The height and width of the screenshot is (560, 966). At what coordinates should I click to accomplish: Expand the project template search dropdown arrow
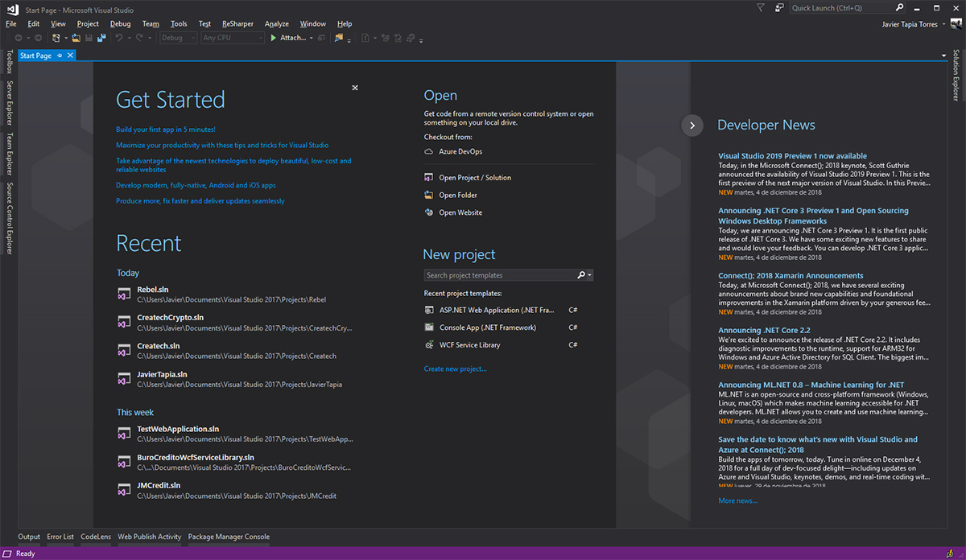pos(591,275)
